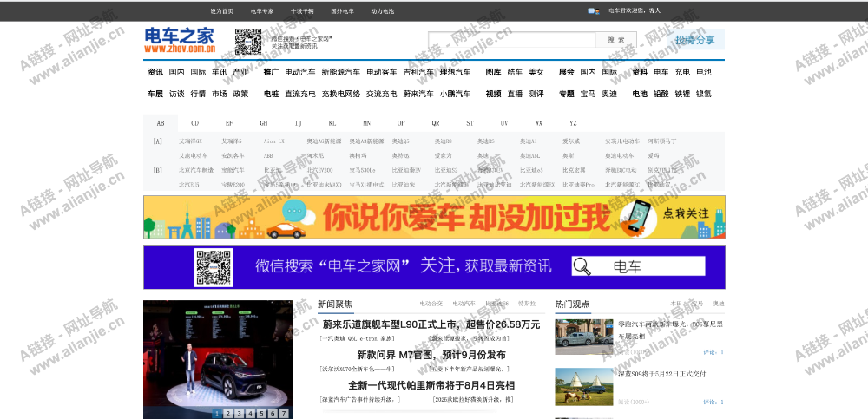Screen dimensions: 868x419
Task: Select the AB brand index tab
Action: tap(161, 123)
